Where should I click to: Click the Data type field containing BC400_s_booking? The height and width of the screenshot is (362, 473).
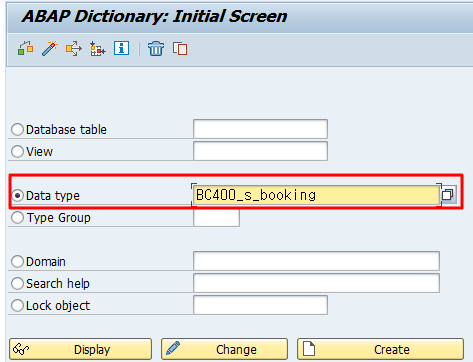[x=316, y=195]
